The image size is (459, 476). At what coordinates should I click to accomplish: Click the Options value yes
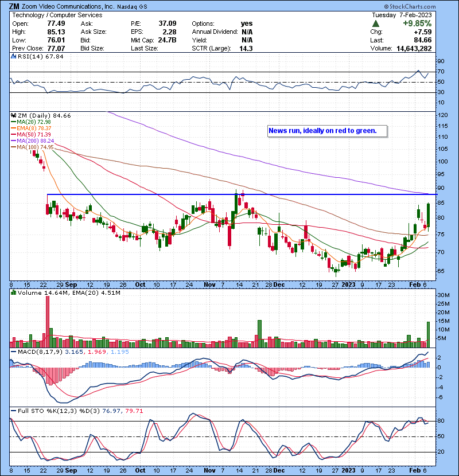coord(247,24)
